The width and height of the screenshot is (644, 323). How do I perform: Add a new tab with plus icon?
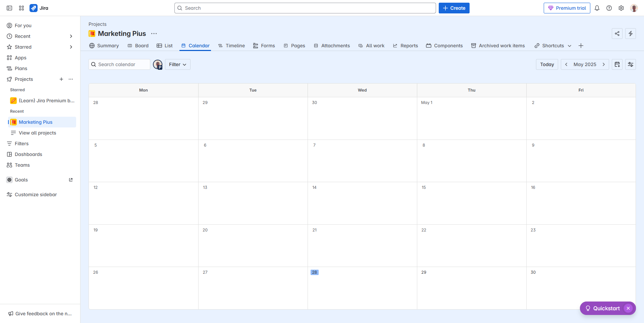click(581, 46)
